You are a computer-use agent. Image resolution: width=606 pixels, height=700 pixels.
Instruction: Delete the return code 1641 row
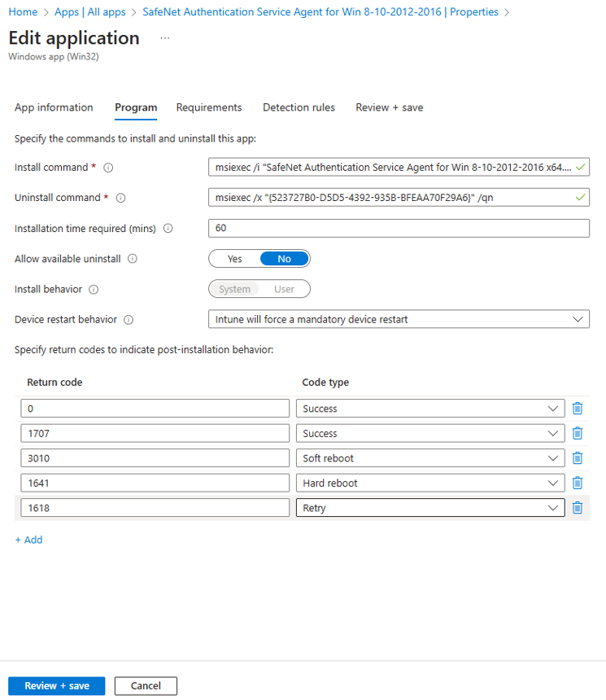pos(577,483)
